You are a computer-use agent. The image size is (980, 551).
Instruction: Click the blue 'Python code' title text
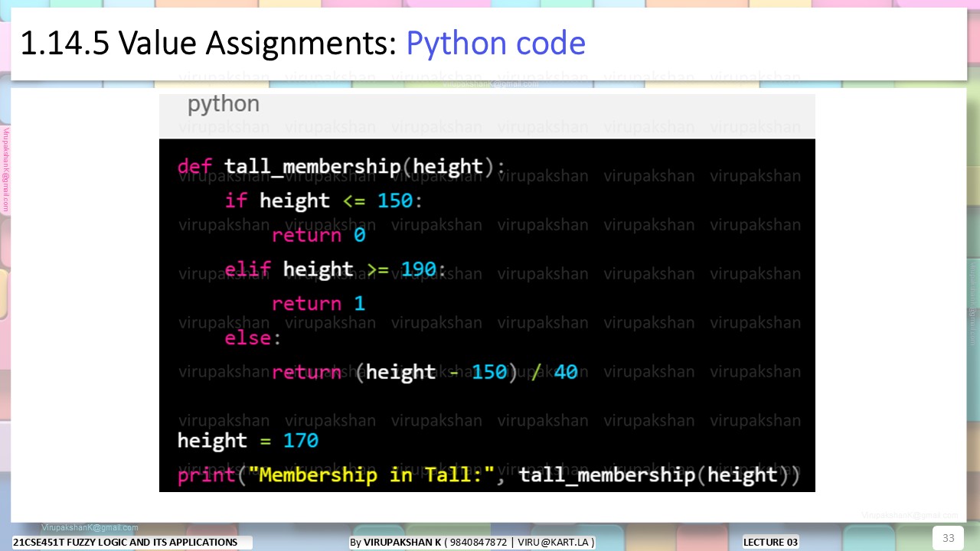click(x=495, y=44)
